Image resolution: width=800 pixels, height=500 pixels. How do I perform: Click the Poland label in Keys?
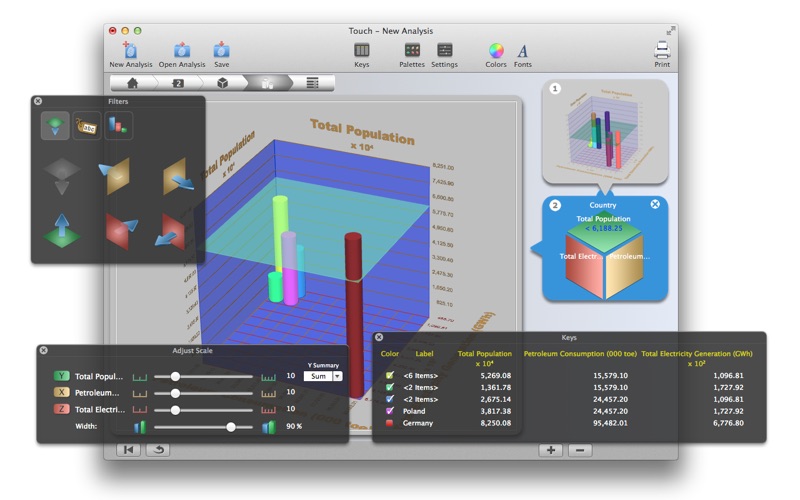[414, 411]
